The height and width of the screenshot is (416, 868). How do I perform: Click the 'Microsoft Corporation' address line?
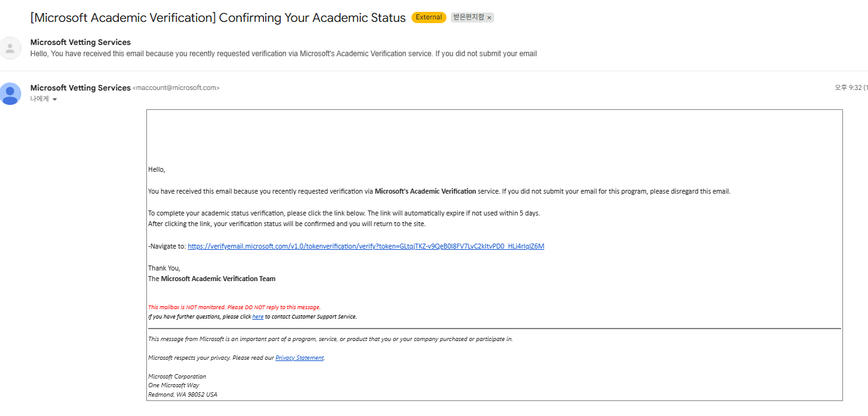pyautogui.click(x=177, y=377)
